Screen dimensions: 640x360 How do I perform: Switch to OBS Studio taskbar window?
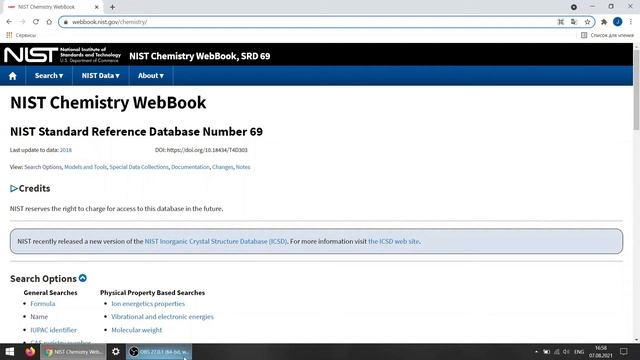tap(159, 351)
